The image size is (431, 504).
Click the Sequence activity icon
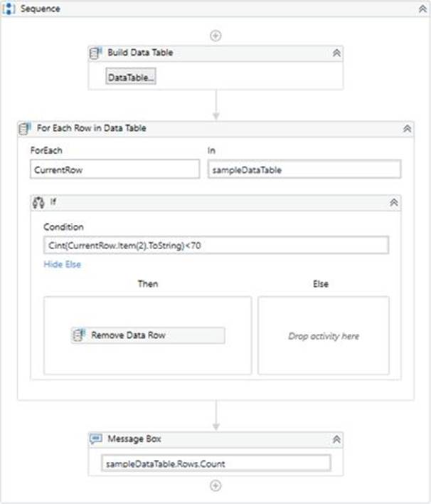pyautogui.click(x=9, y=9)
